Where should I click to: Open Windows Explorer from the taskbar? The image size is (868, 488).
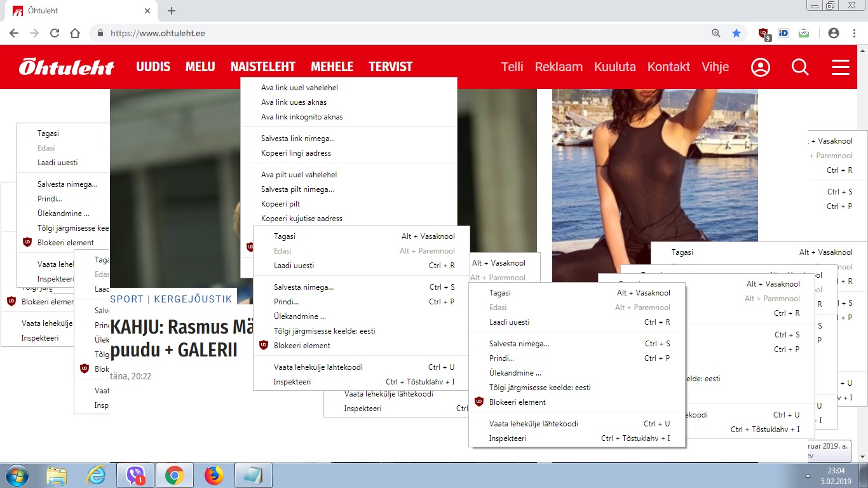point(57,475)
